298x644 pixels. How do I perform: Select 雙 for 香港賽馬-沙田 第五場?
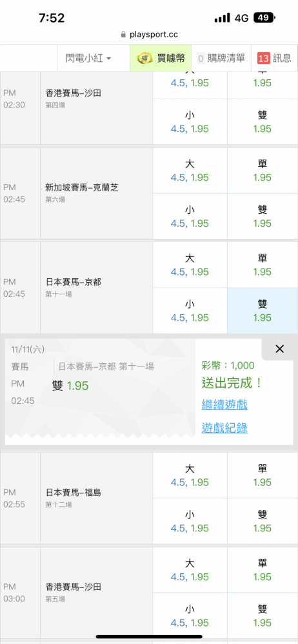click(263, 616)
